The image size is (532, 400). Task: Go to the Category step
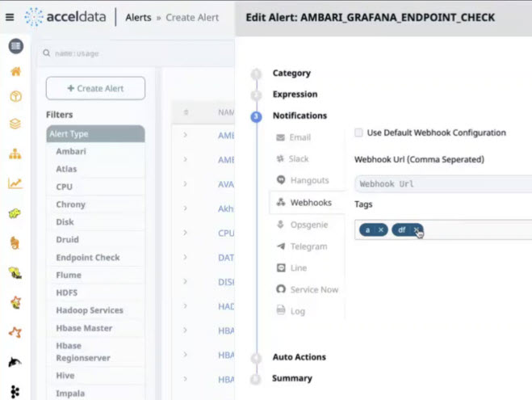click(x=291, y=73)
